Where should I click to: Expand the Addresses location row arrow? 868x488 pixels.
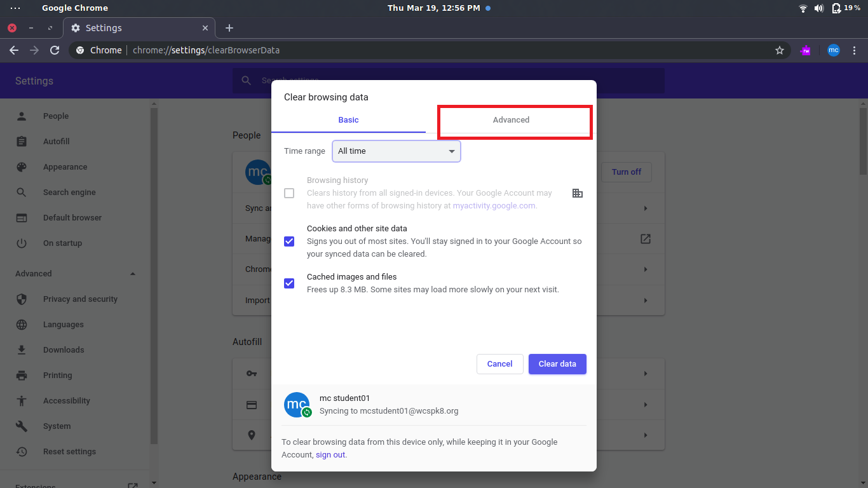pos(646,435)
